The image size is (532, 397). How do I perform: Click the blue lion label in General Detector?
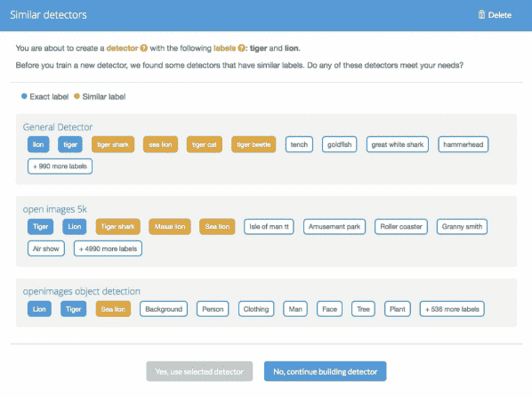(38, 144)
